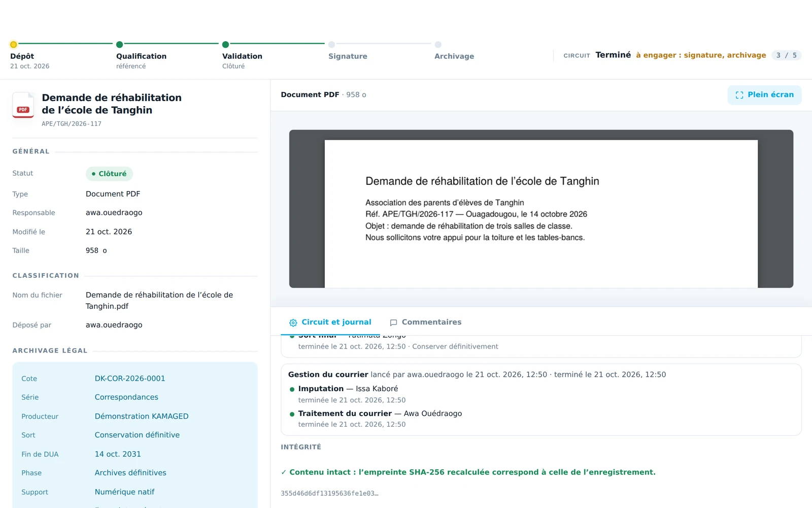The height and width of the screenshot is (508, 812).
Task: Click the PDF preview page
Action: click(x=541, y=214)
